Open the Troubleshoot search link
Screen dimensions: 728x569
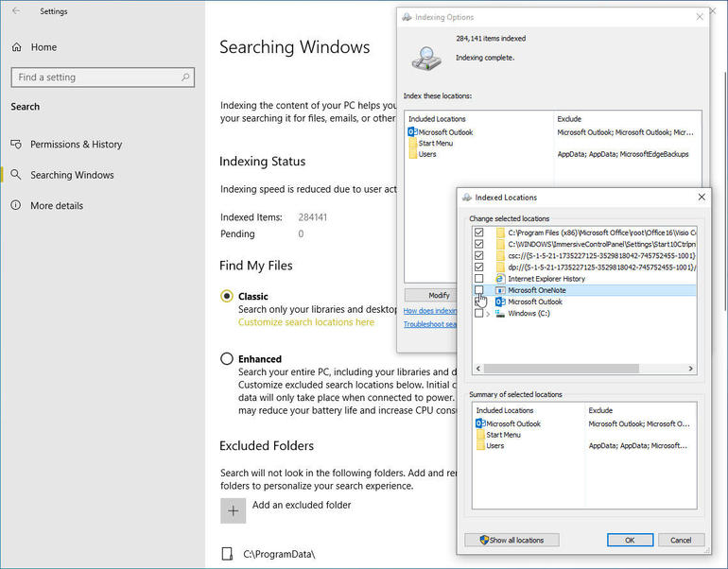430,324
